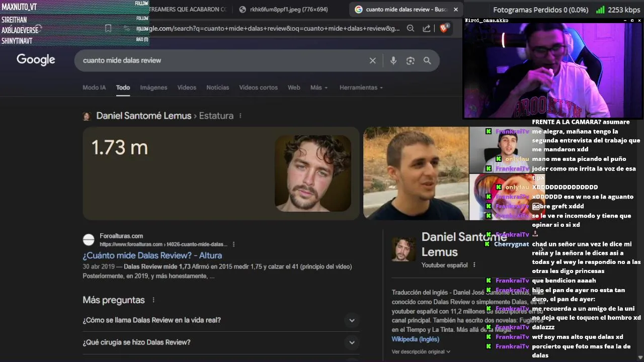Expand '¿Cómo se llama Dalas Review' question
644x362 pixels.
(221, 320)
